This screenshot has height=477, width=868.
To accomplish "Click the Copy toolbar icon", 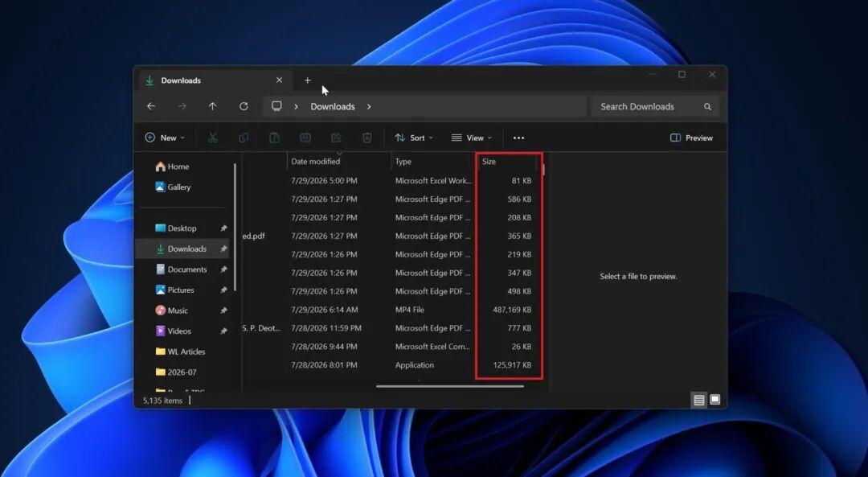I will point(244,138).
